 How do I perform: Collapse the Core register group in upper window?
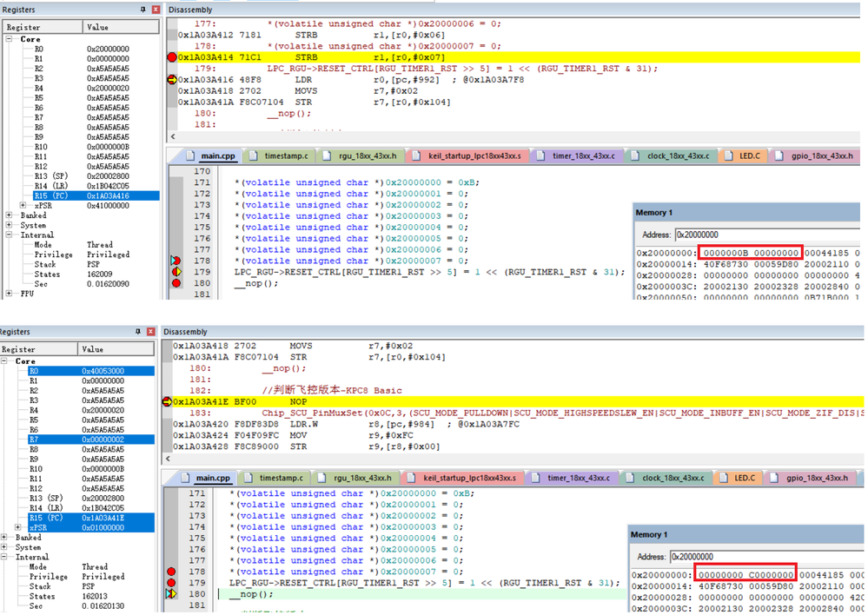tap(9, 39)
